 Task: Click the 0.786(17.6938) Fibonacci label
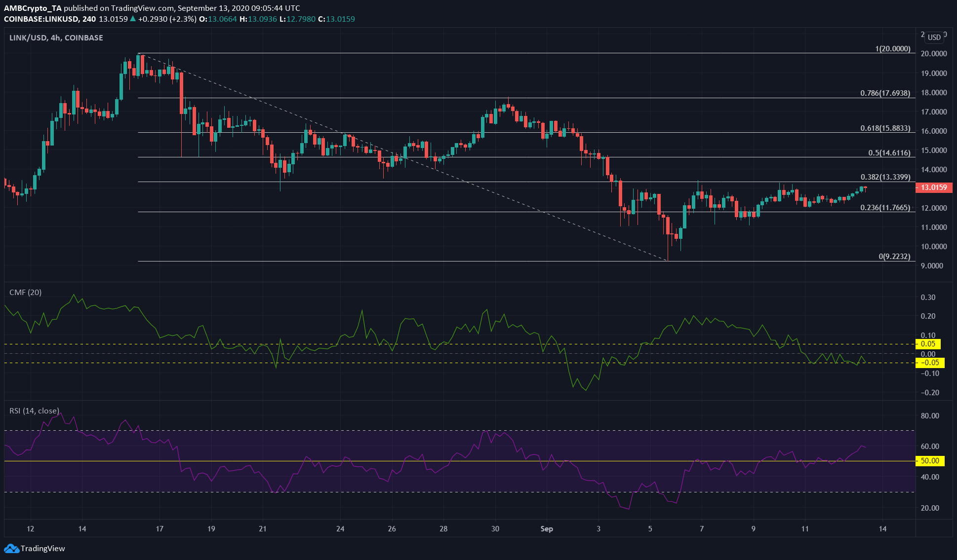(885, 93)
